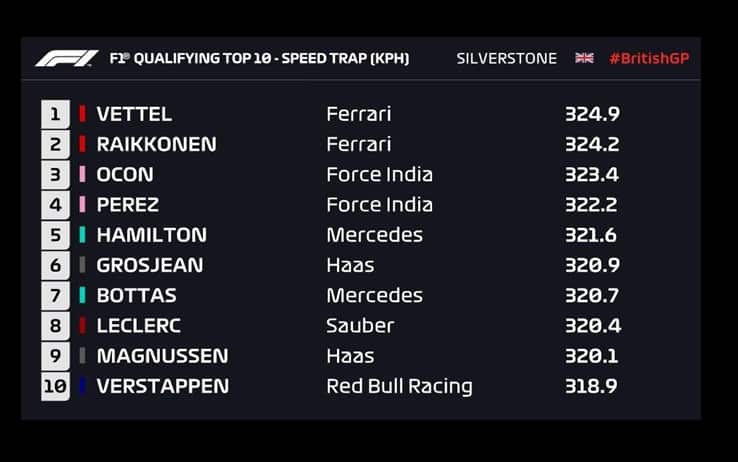
Task: Click the Red Bull Racing team name
Action: [399, 386]
